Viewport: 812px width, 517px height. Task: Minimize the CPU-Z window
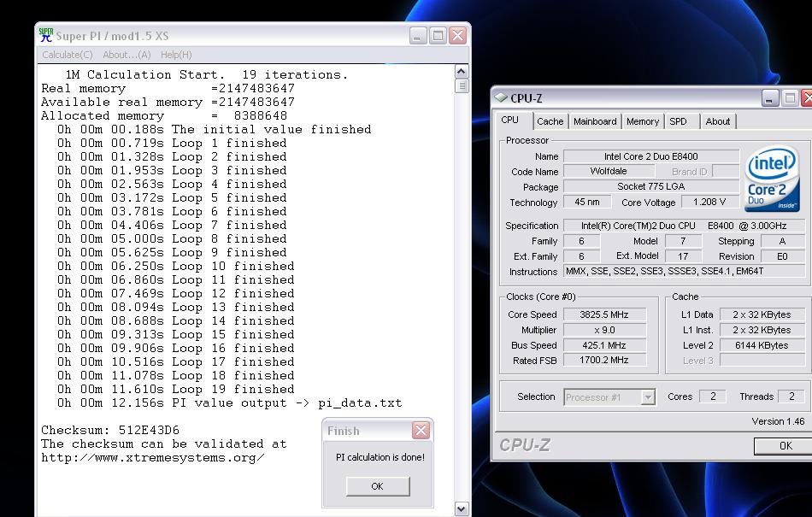770,98
